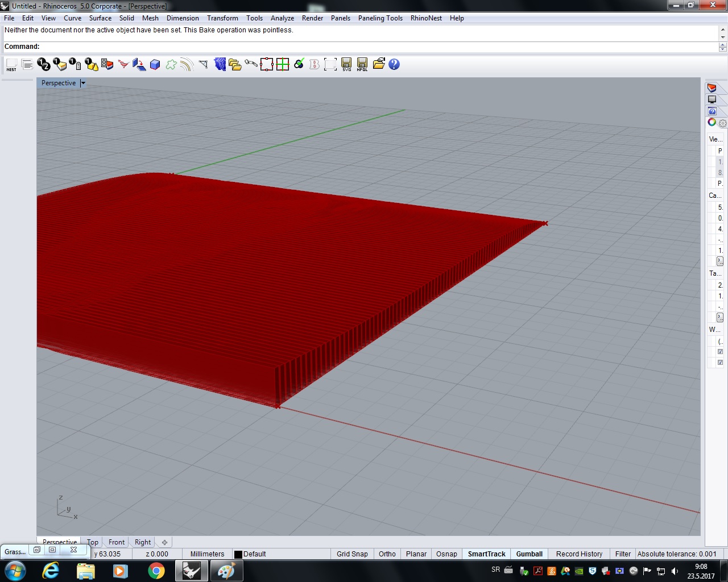The width and height of the screenshot is (728, 582).
Task: Open the color wheel Properties tab icon
Action: tap(712, 122)
